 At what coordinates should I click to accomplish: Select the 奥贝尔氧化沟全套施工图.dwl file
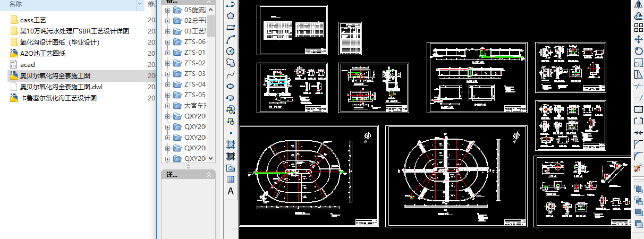pos(61,87)
